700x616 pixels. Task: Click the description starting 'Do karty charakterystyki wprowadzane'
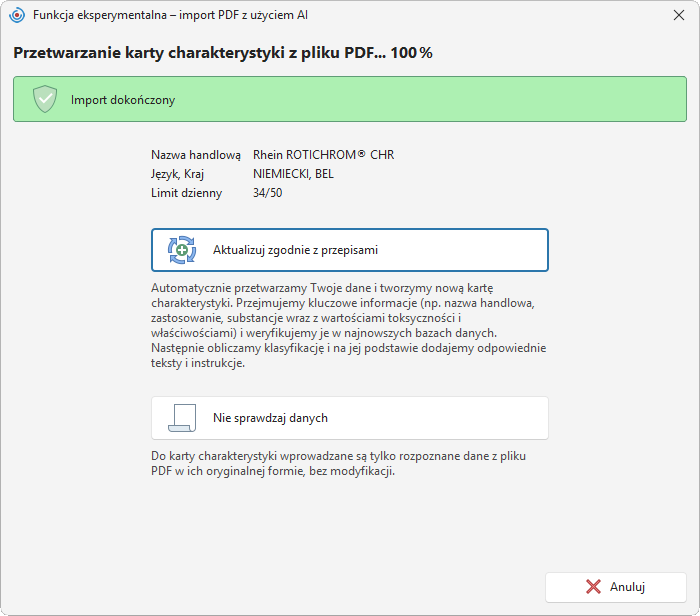pos(338,463)
